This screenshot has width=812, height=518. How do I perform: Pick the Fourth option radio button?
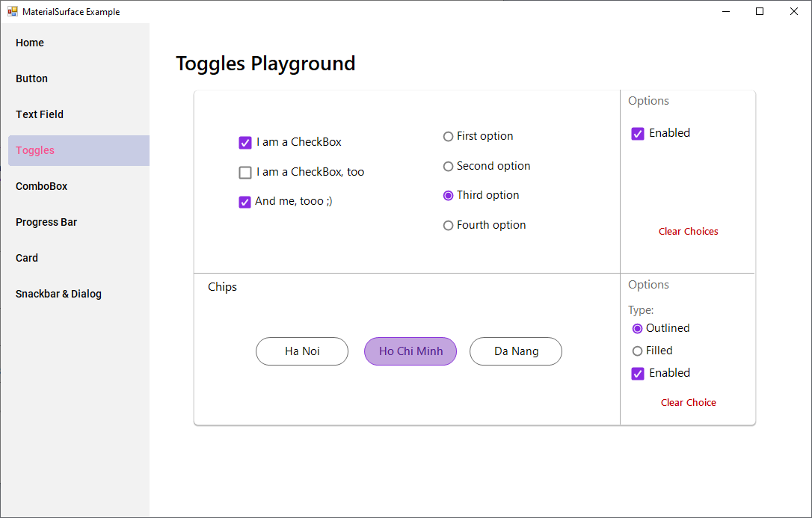click(x=449, y=226)
